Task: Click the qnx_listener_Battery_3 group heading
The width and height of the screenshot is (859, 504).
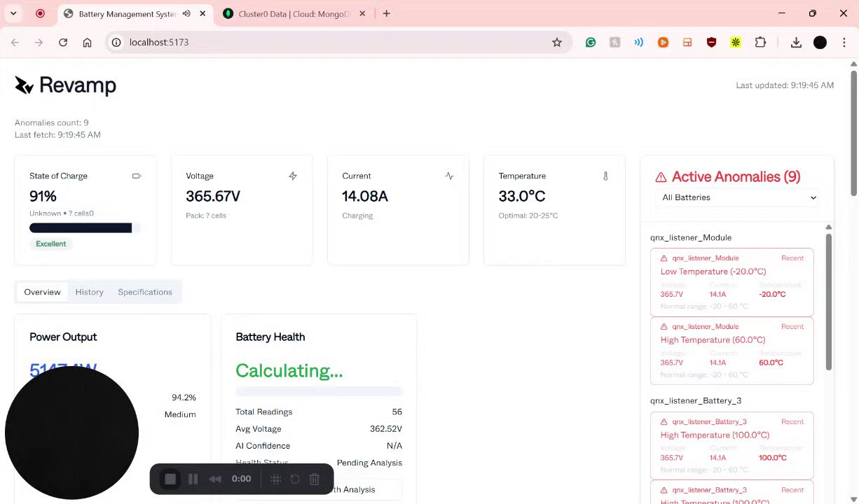Action: click(696, 401)
